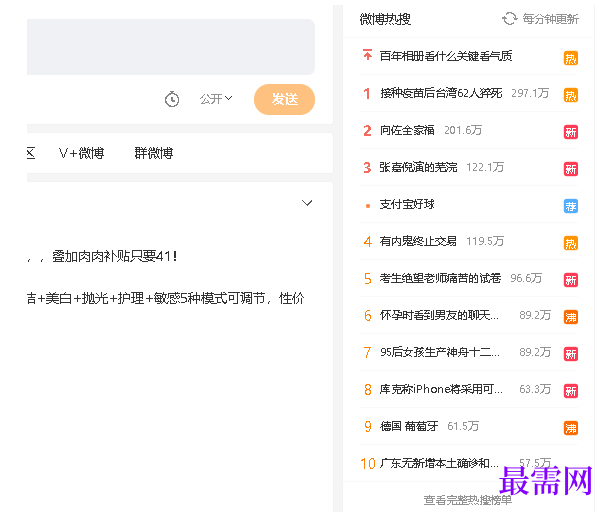
Task: Click the 发送 send button
Action: [x=284, y=99]
